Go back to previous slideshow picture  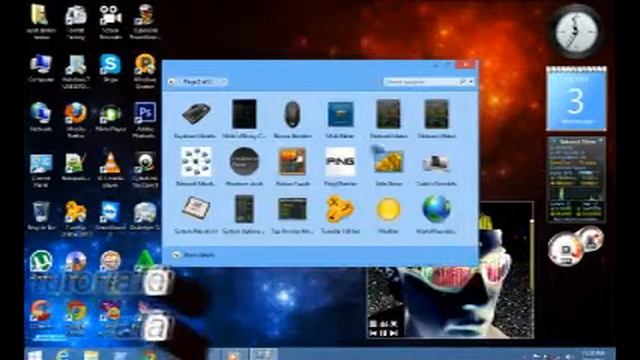[x=373, y=333]
